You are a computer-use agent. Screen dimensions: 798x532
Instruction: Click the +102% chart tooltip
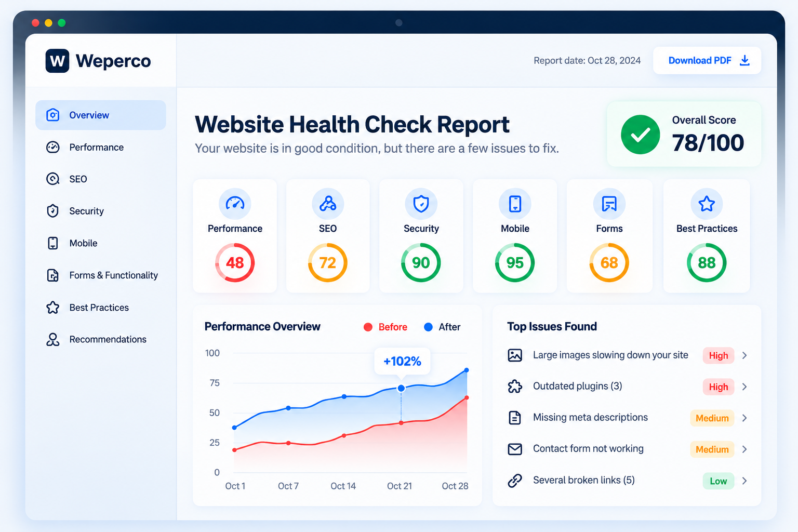click(x=402, y=361)
